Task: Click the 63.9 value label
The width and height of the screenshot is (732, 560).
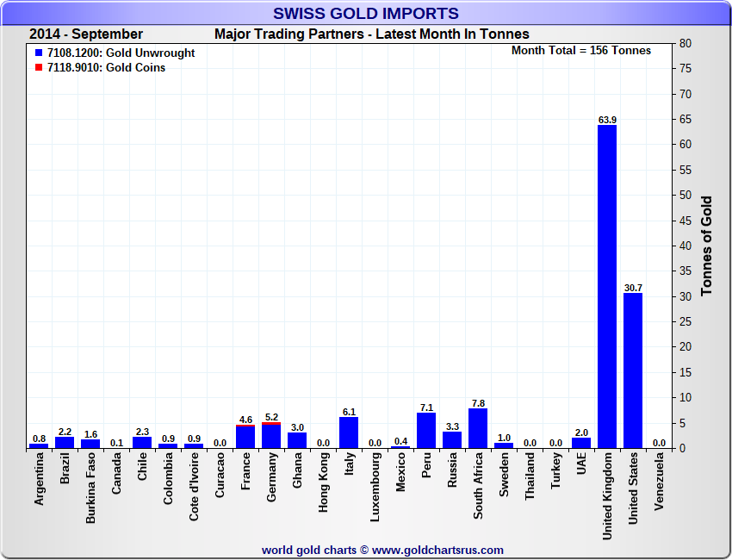Action: pos(607,119)
